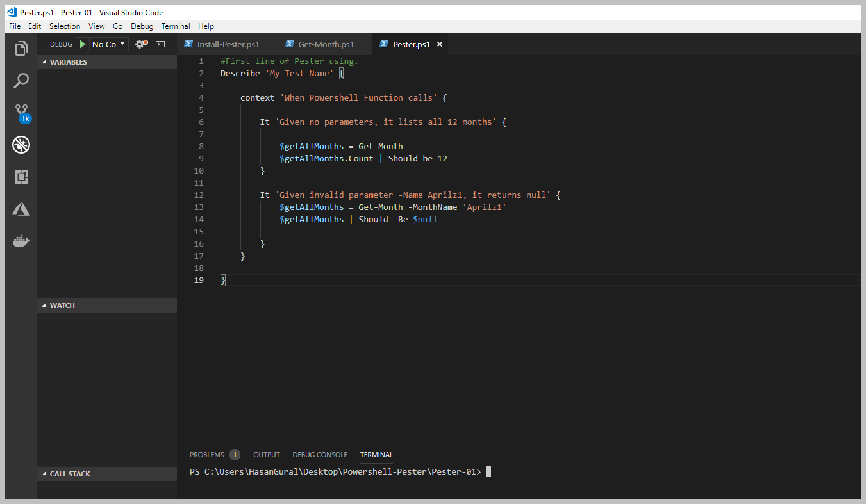
Task: Start debugging with the green play button
Action: 83,44
